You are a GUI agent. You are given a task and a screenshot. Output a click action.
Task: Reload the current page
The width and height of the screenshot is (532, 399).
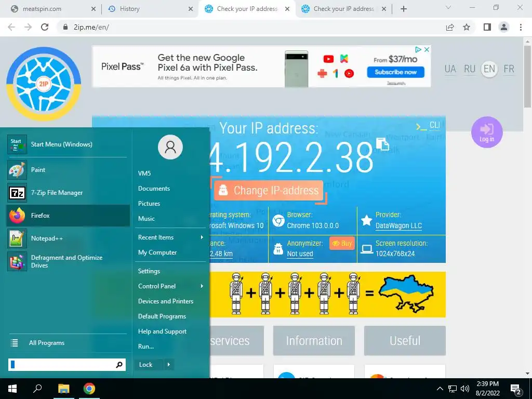[45, 27]
